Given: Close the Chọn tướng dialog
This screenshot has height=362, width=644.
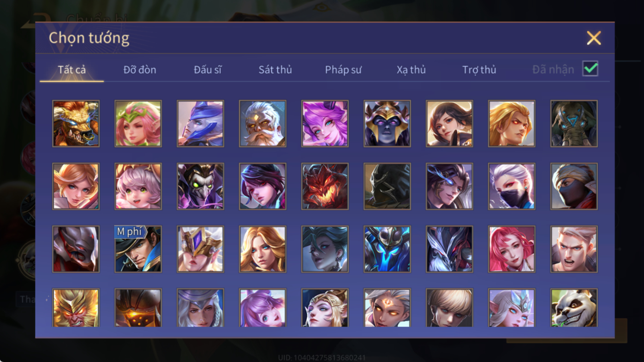Looking at the screenshot, I should [x=594, y=38].
